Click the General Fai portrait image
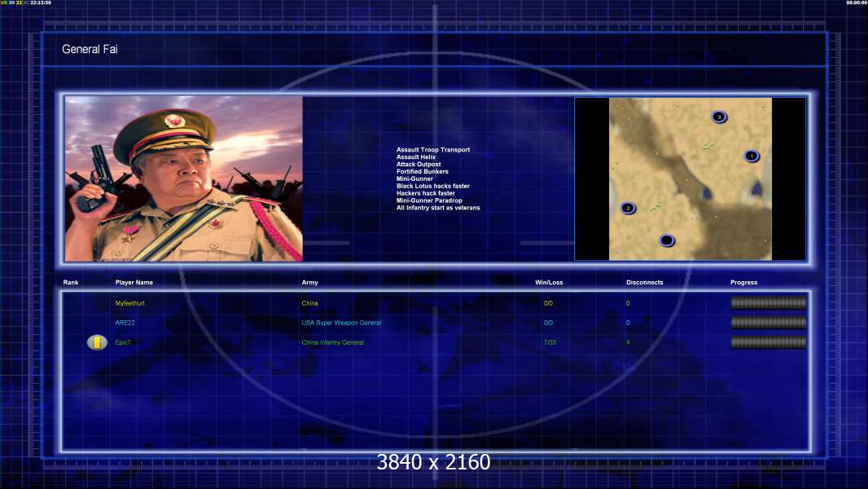 coord(184,178)
